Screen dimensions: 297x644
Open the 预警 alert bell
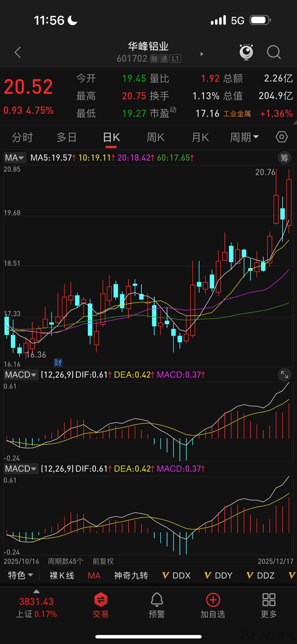157,606
